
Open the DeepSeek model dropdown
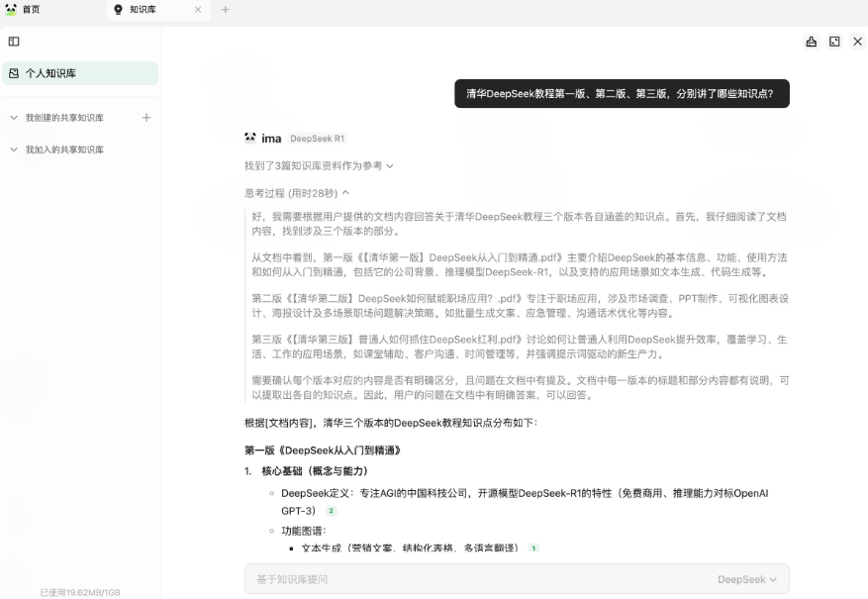click(x=747, y=579)
